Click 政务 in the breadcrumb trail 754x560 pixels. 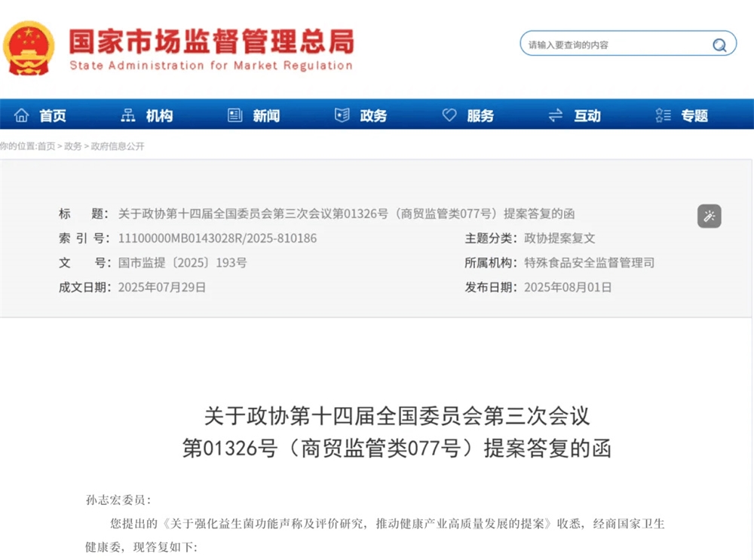point(73,146)
